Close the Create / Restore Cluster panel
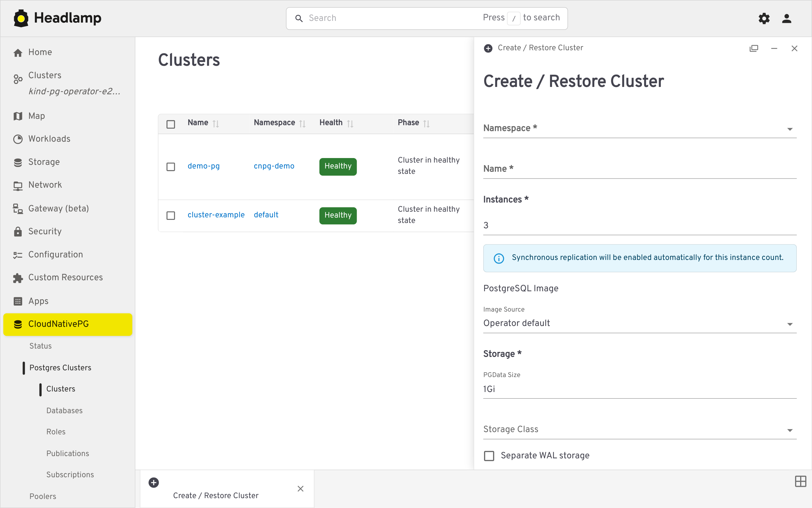The width and height of the screenshot is (812, 508). point(794,48)
